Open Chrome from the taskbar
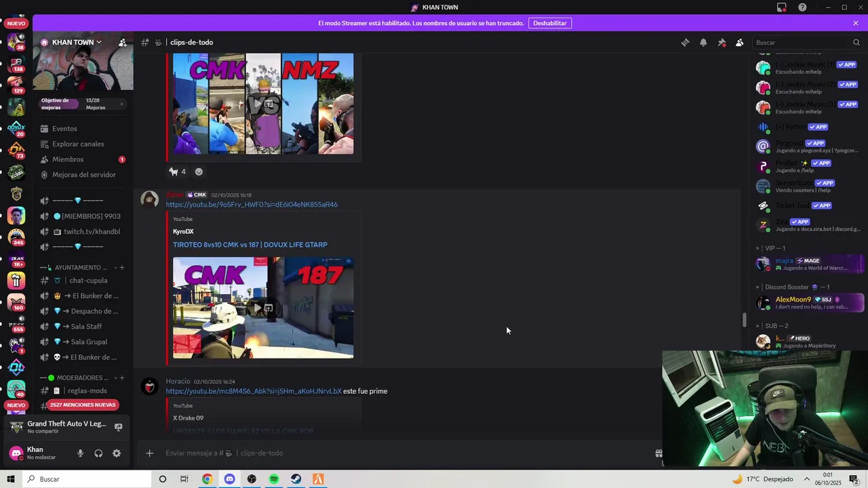Screen dimensions: 868x488 click(208, 479)
